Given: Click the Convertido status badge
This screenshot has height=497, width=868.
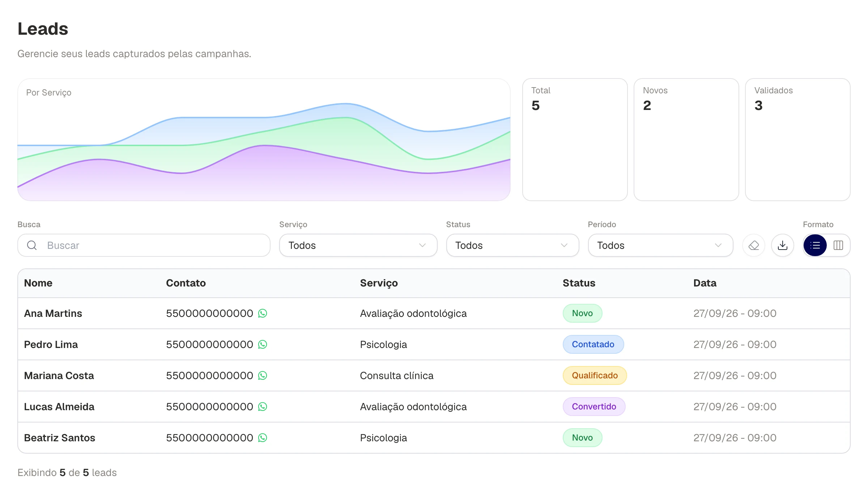Looking at the screenshot, I should pyautogui.click(x=594, y=407).
